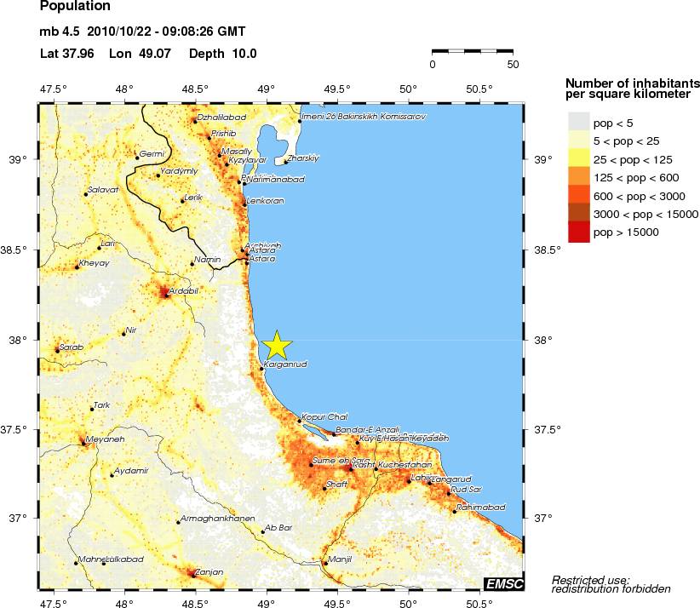The width and height of the screenshot is (700, 608).
Task: Click the gray 'pop < 5' legend swatch
Action: pyautogui.click(x=577, y=124)
